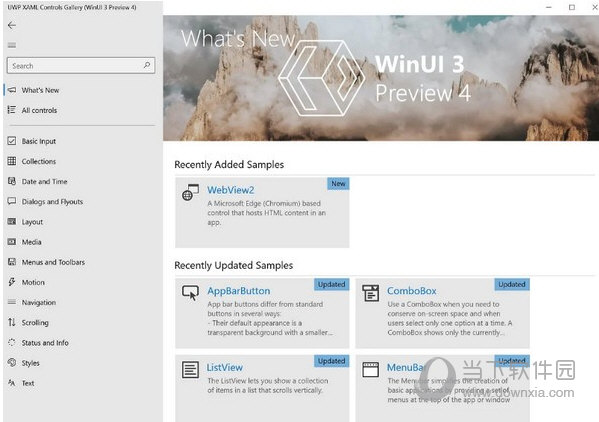599x422 pixels.
Task: Go to the Layout category
Action: coord(81,222)
